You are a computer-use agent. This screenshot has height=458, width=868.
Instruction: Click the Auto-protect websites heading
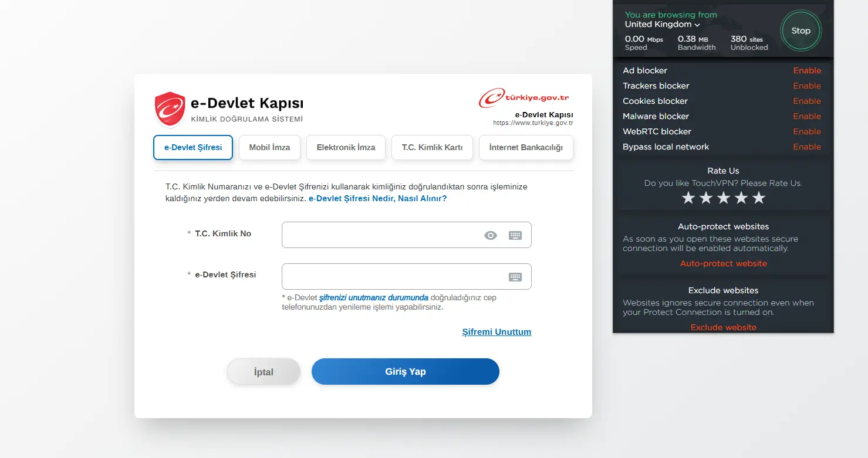tap(723, 226)
